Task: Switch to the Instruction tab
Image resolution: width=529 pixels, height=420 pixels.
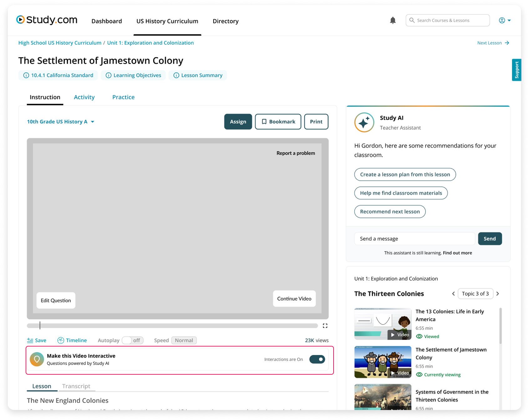Action: [45, 97]
